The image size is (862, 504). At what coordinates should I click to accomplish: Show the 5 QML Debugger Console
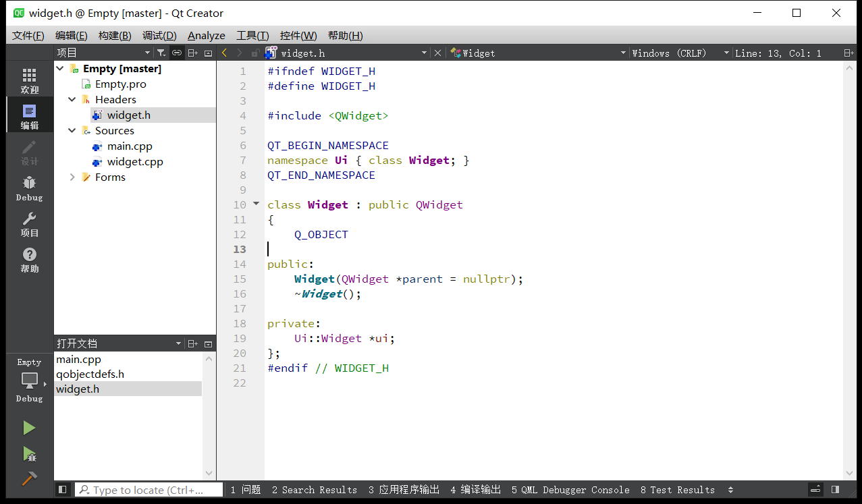point(570,490)
